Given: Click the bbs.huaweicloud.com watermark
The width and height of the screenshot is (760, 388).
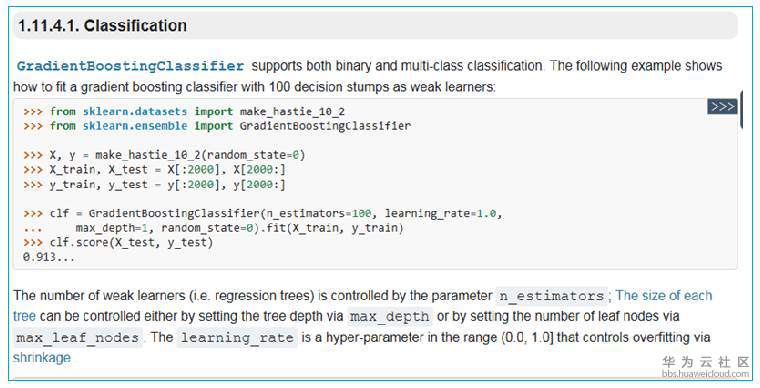Looking at the screenshot, I should pyautogui.click(x=705, y=374).
